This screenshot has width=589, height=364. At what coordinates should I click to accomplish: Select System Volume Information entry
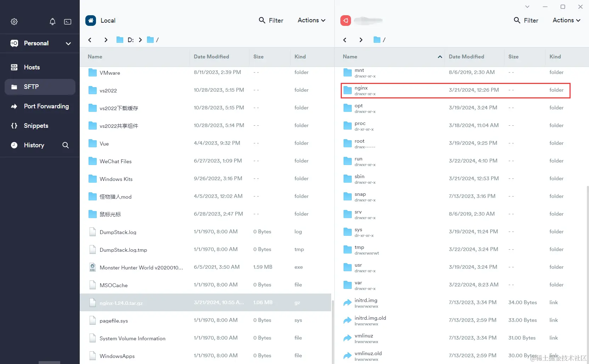[205, 338]
